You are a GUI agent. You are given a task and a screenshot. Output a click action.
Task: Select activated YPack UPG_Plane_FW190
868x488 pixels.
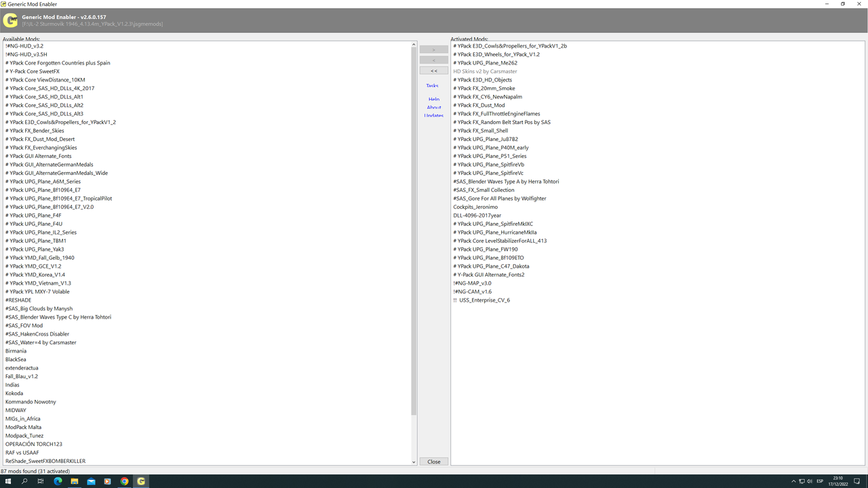[x=486, y=249]
